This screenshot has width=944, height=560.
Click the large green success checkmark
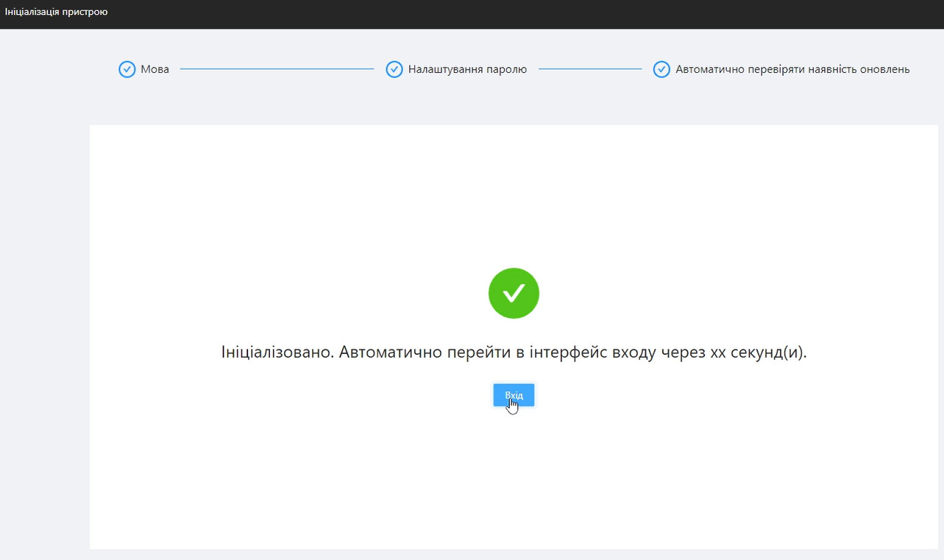tap(514, 293)
